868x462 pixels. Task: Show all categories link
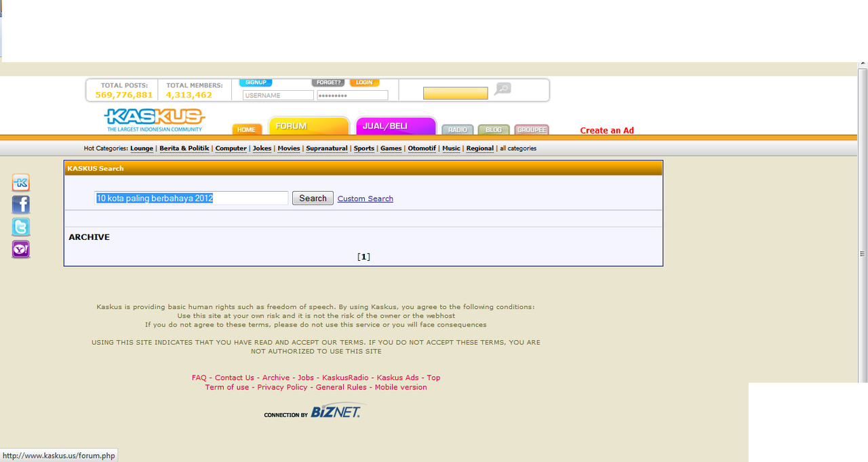coord(518,148)
